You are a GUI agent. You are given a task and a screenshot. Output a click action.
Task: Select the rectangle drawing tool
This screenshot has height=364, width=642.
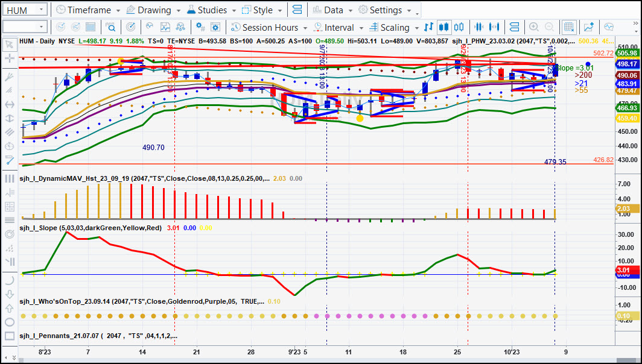pos(10,336)
